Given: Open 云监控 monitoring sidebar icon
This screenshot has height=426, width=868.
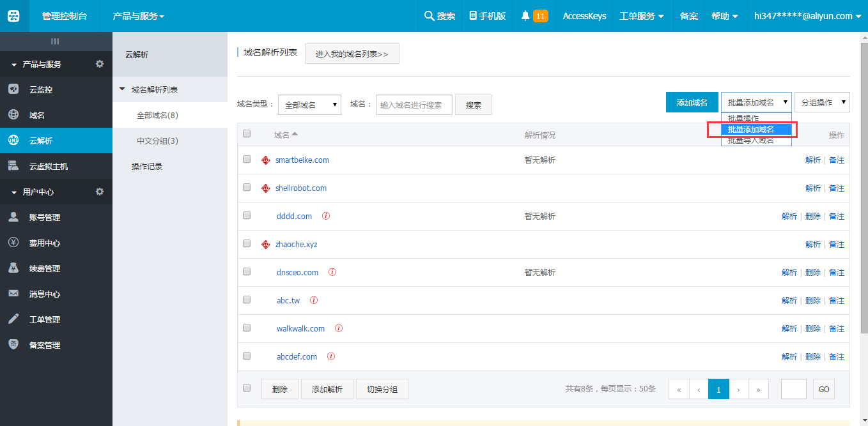Looking at the screenshot, I should point(13,89).
